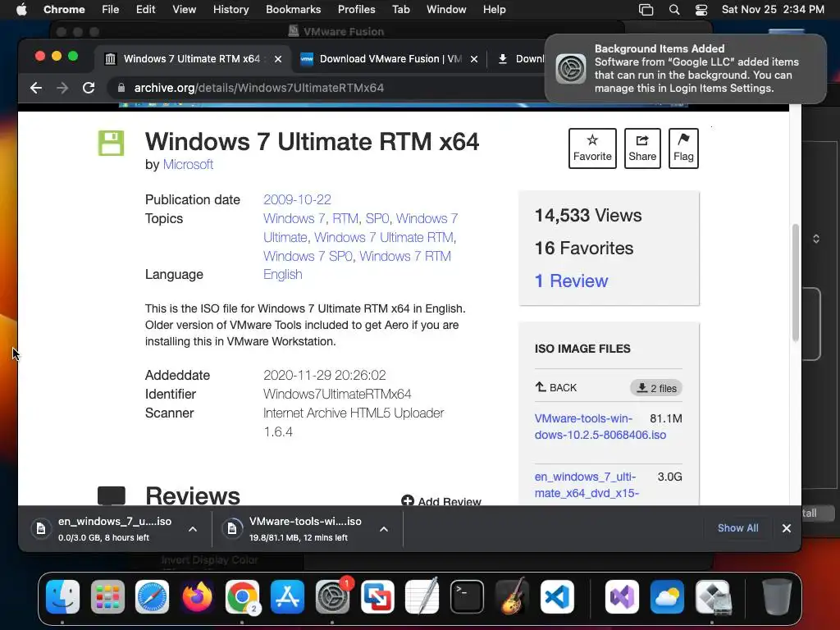Click VMware-tools iso download file icon
The width and height of the screenshot is (840, 630).
(x=232, y=529)
